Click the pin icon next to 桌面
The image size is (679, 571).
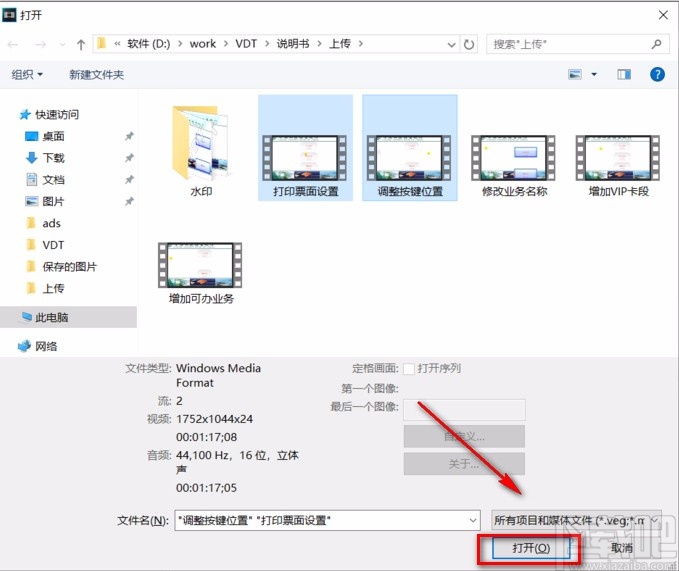129,136
